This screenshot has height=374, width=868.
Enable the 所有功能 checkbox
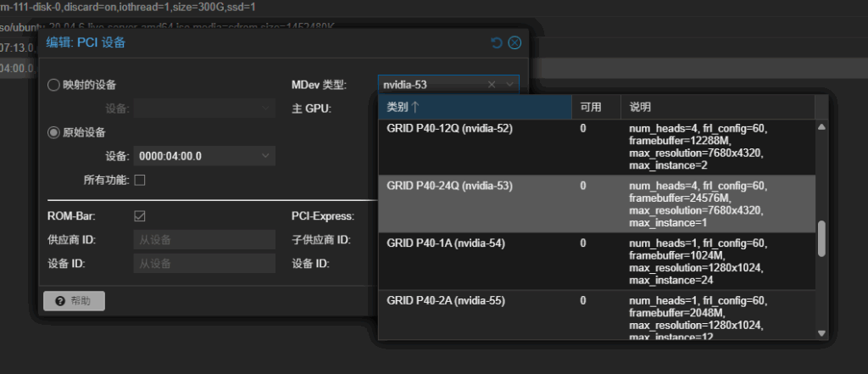(x=140, y=180)
